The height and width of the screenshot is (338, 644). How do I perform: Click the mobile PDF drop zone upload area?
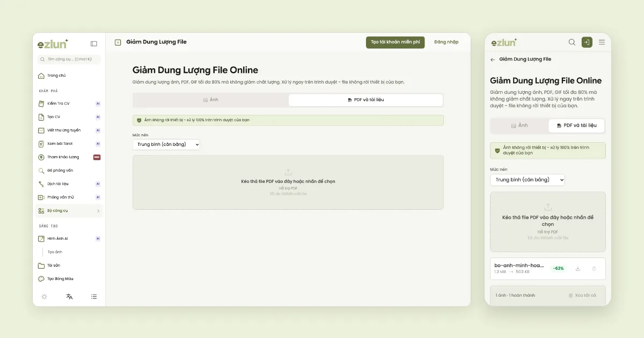548,222
